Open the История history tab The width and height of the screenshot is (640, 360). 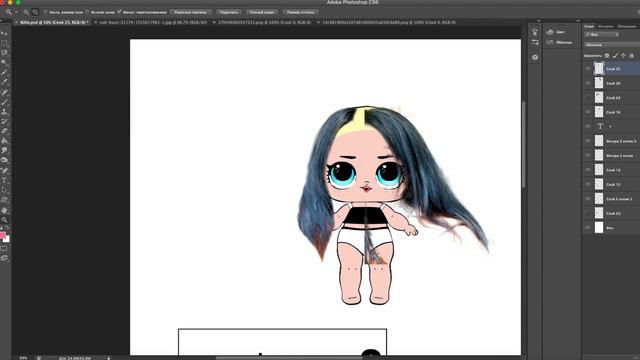tap(605, 26)
